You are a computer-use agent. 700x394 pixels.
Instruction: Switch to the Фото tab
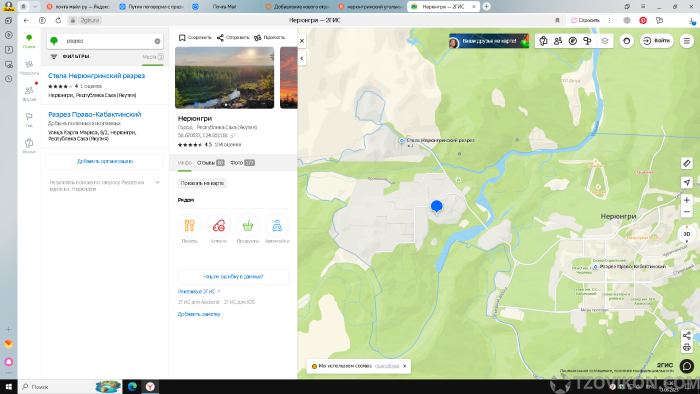pyautogui.click(x=242, y=163)
